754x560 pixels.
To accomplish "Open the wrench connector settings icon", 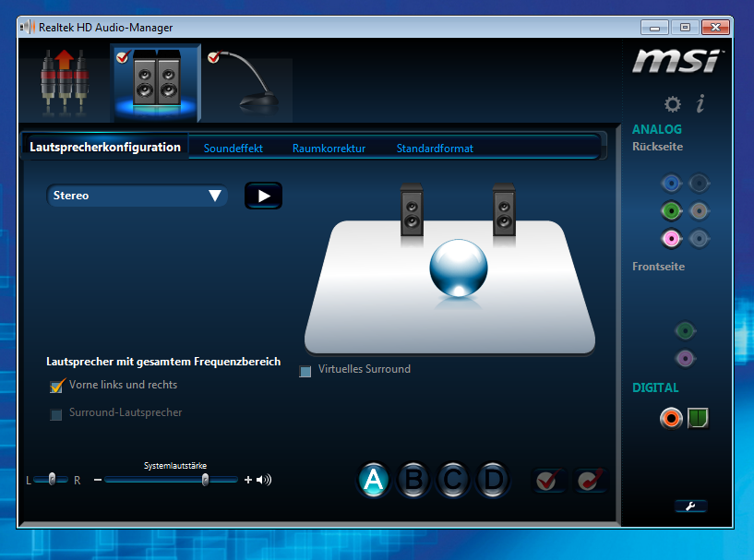I will [690, 506].
